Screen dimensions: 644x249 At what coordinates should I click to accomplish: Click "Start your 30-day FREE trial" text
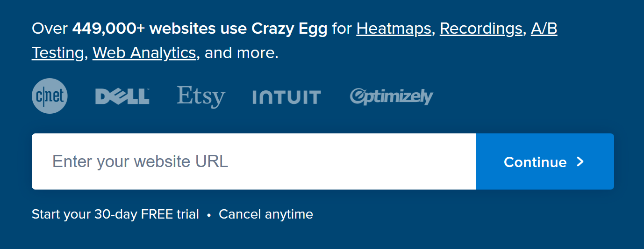pos(115,214)
